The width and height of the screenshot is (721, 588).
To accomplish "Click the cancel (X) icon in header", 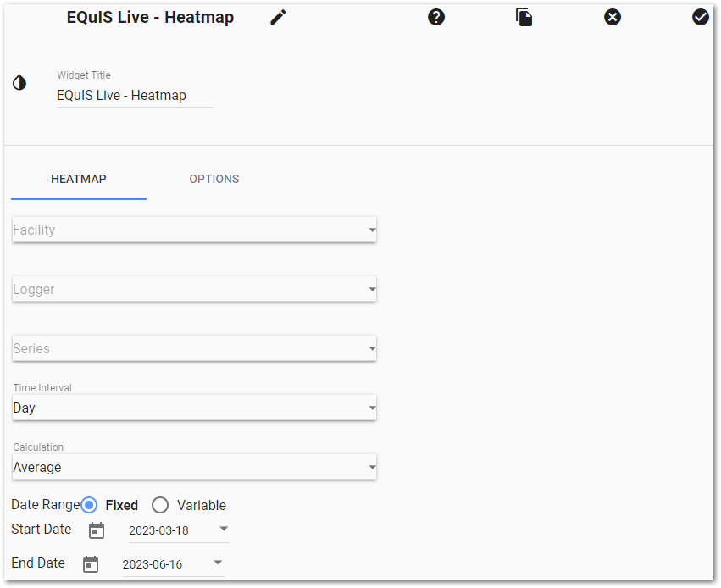I will click(x=613, y=17).
